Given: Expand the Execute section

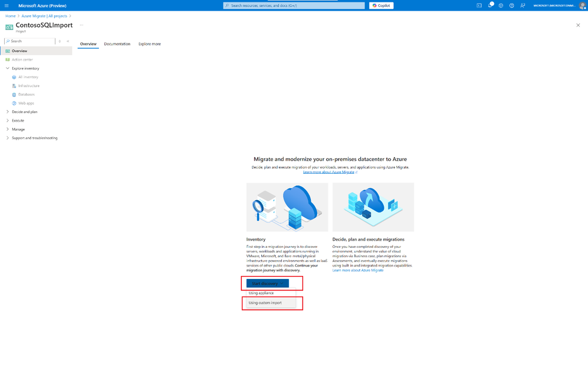Looking at the screenshot, I should point(8,121).
